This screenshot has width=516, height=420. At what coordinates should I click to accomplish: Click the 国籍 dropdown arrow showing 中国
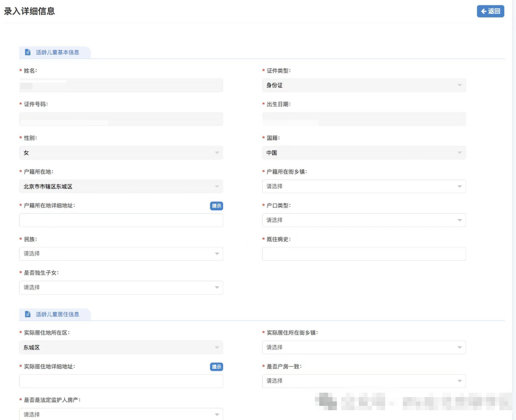click(x=459, y=153)
